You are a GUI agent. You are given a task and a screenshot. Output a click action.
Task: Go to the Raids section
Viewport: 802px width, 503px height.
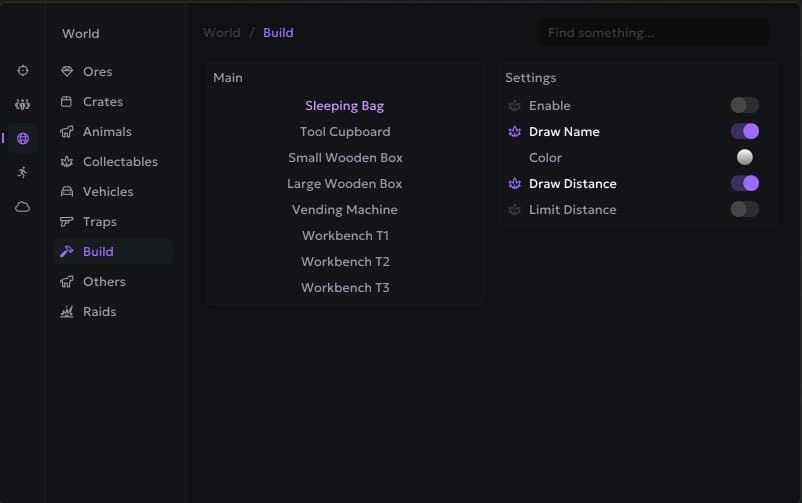[x=99, y=312]
